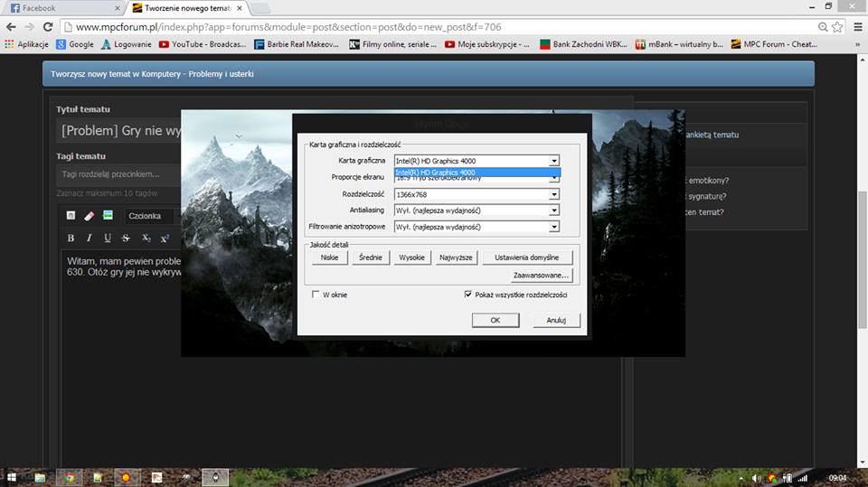Viewport: 868px width, 487px height.
Task: Click the Zaawansowane... button
Action: [x=541, y=276]
